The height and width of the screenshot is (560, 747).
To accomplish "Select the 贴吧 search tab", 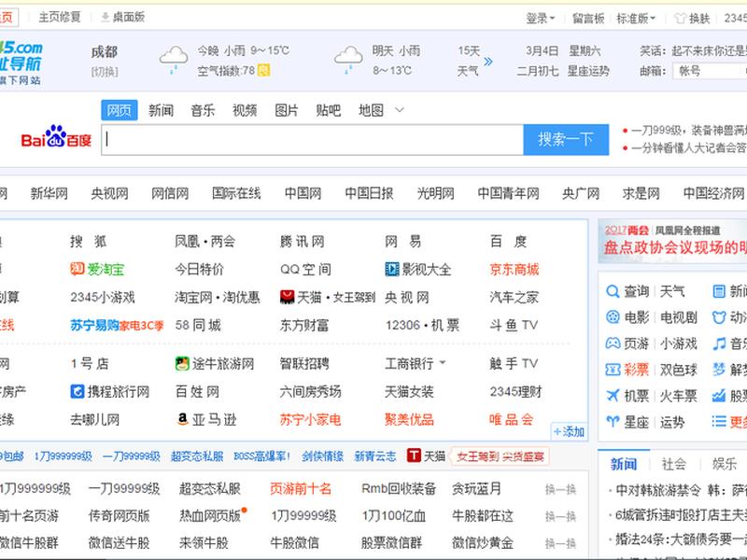I will click(329, 110).
